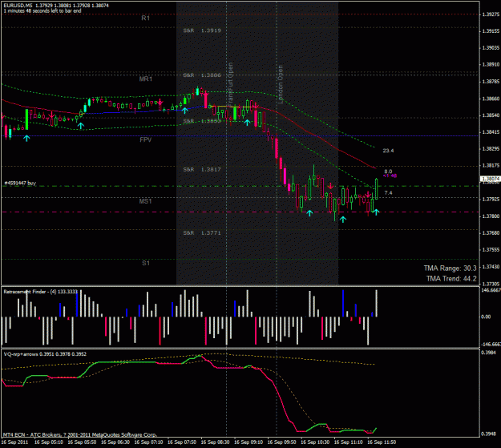This screenshot has height=448, width=501.
Task: Click the 16 Sep 11:50 time axis label
Action: pos(382,442)
